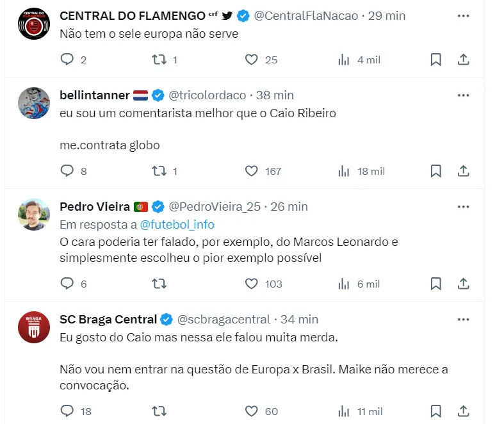View analytics for the bellintanner tweet
504x424 pixels.
[x=344, y=171]
